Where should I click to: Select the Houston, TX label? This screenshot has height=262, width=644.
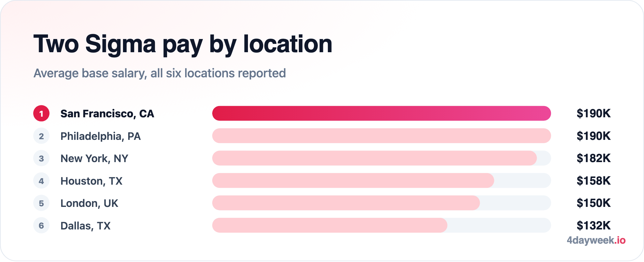[x=91, y=181]
